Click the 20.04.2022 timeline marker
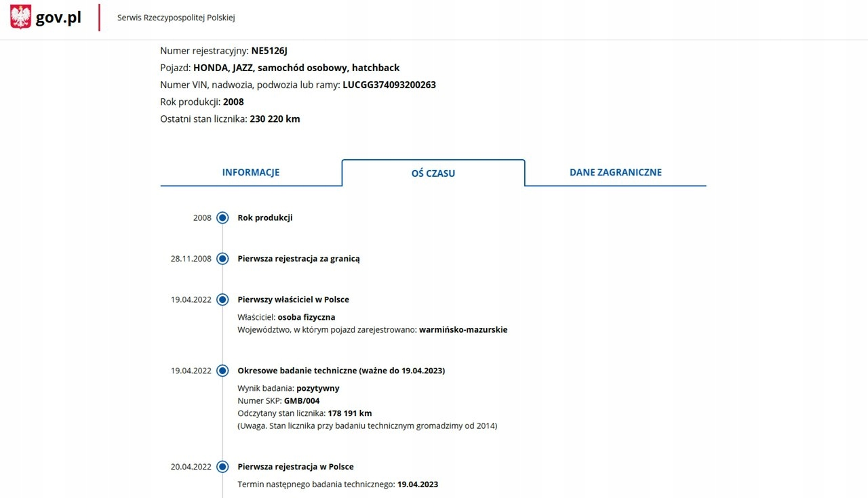The width and height of the screenshot is (868, 498). [x=222, y=467]
